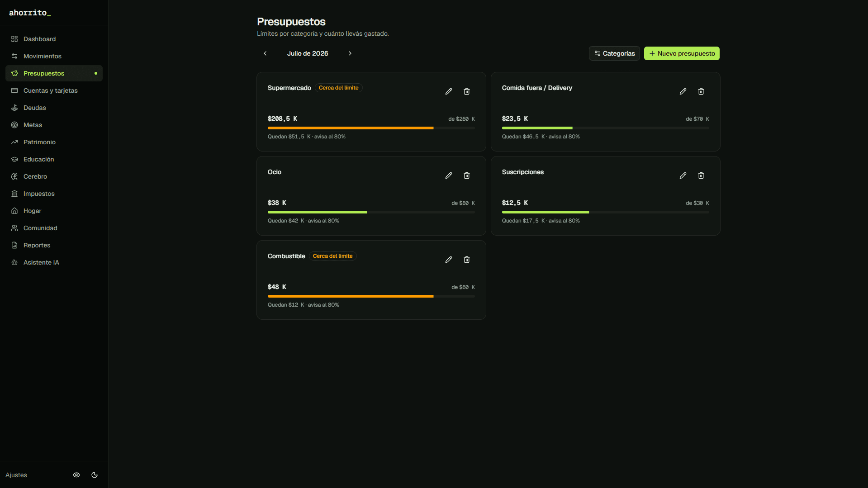Viewport: 868px width, 488px height.
Task: Click the Hogar house icon
Action: pos(14,211)
